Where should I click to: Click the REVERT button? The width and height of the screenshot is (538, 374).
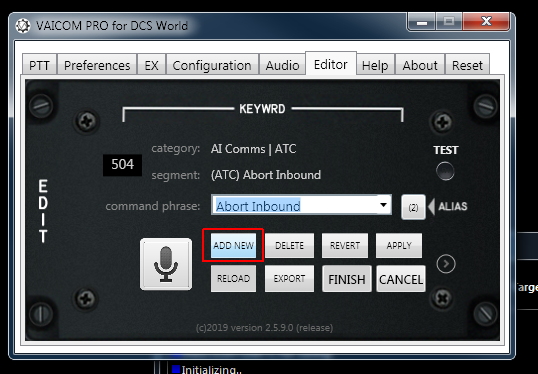pos(345,246)
